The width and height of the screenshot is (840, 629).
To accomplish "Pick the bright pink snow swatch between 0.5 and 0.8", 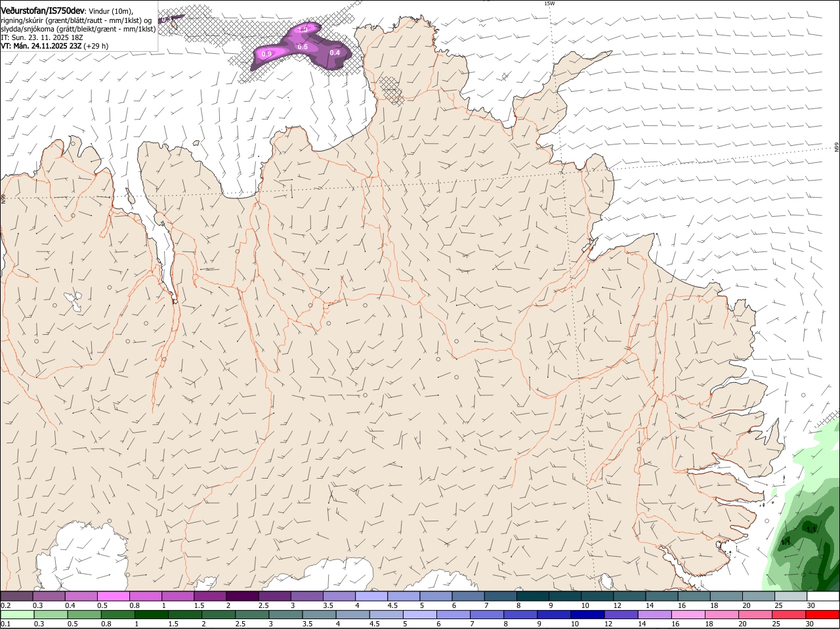I will [x=114, y=596].
